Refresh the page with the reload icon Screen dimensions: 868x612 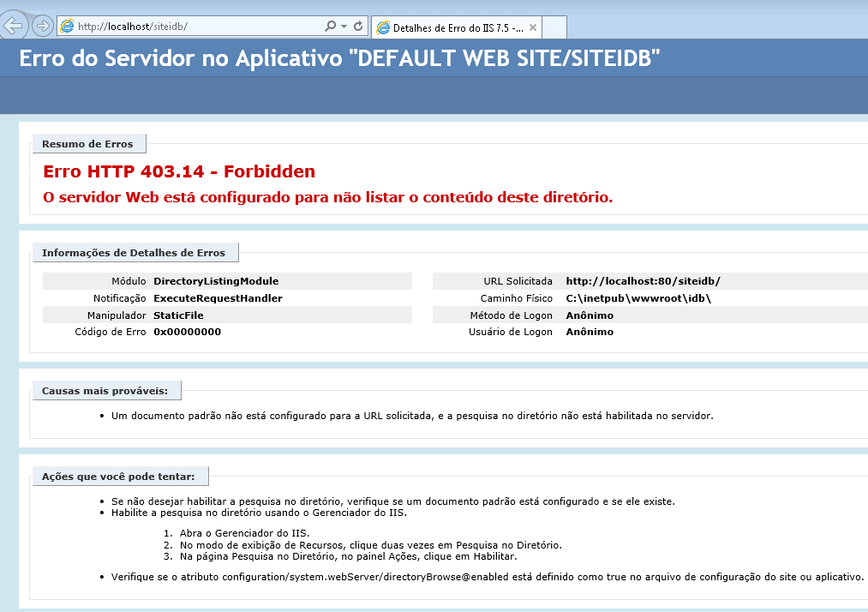pyautogui.click(x=358, y=26)
